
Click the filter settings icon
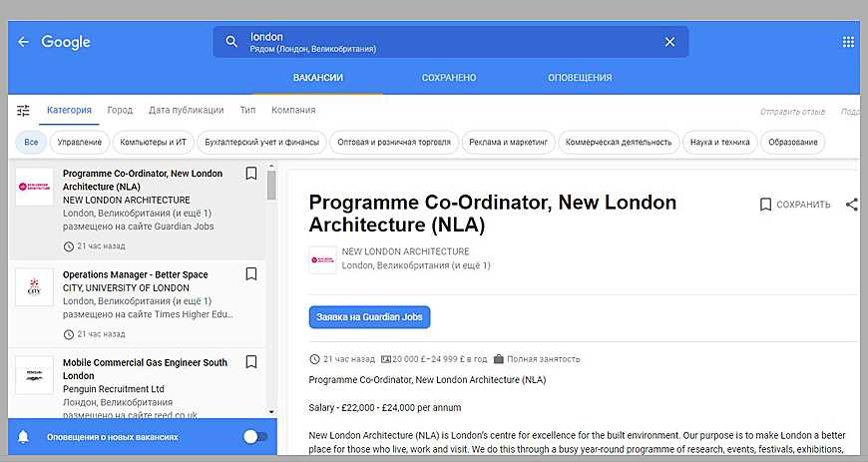[23, 111]
